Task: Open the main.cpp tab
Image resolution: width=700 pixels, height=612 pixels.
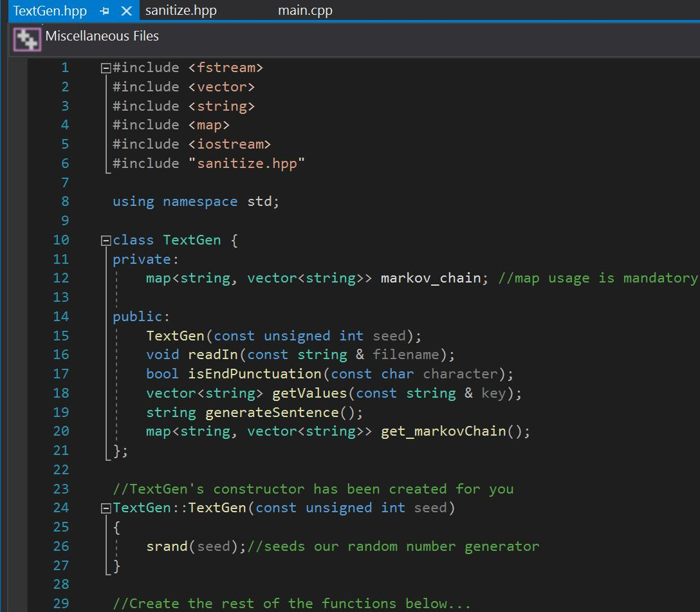Action: point(306,10)
